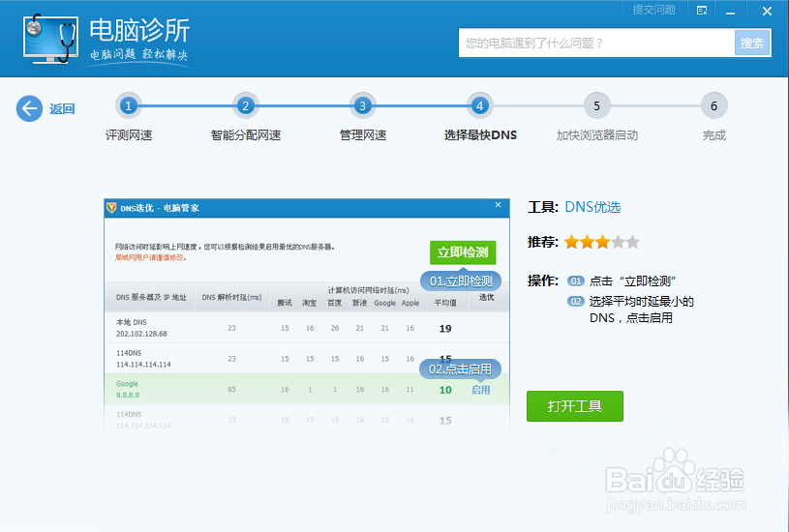Click the 电脑问题 轻松解决 slogan text
Screen dimensions: 789x532
(138, 54)
